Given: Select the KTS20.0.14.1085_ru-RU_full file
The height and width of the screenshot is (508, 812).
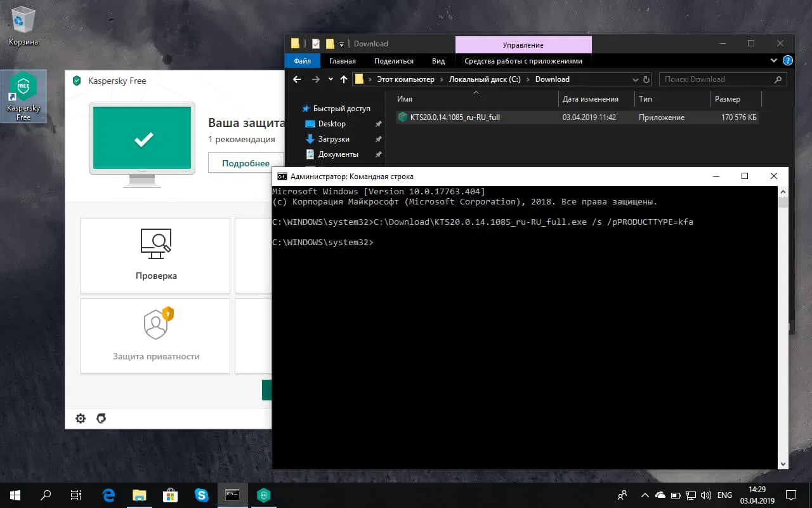Looking at the screenshot, I should click(x=455, y=117).
